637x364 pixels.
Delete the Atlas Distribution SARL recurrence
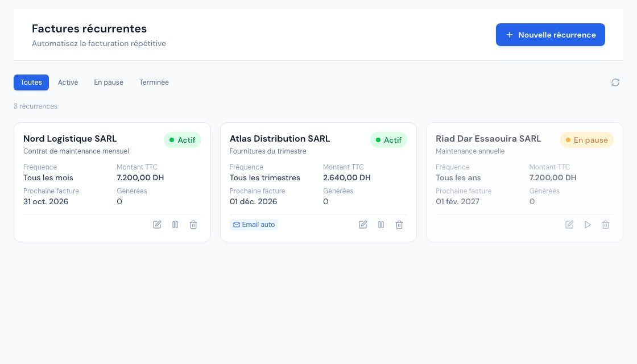[x=399, y=225]
